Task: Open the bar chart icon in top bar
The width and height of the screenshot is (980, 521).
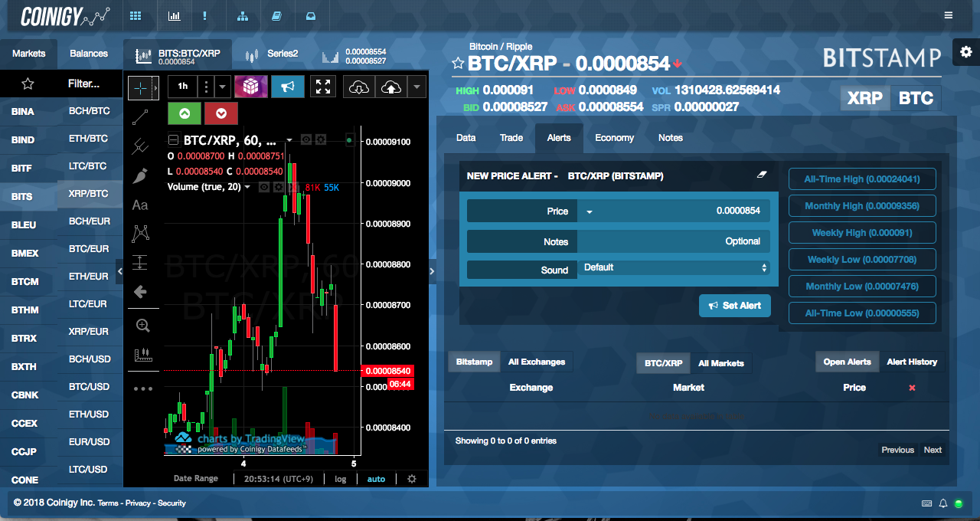Action: (174, 15)
